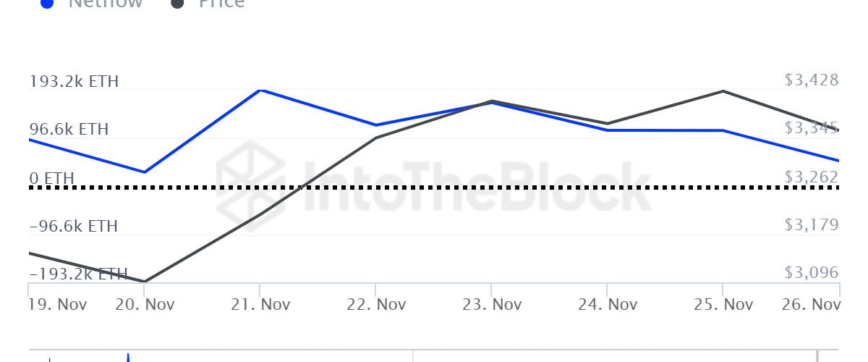Click the 193.2k ETH axis label
The height and width of the screenshot is (362, 868).
(74, 81)
